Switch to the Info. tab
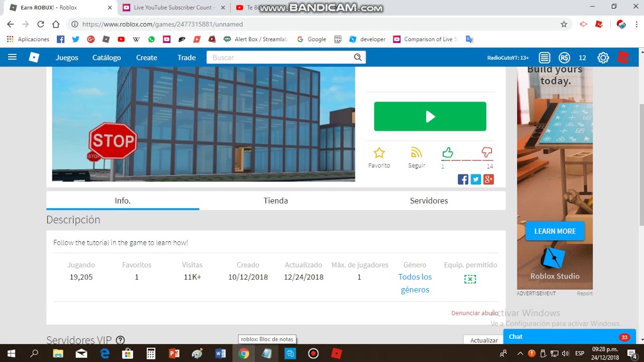Image resolution: width=644 pixels, height=362 pixels. (x=123, y=201)
